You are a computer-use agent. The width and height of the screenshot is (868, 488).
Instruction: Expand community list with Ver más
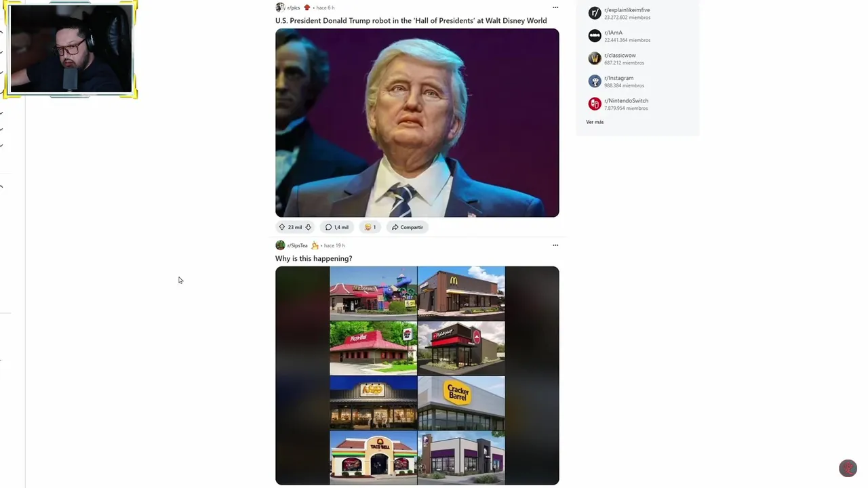[595, 122]
